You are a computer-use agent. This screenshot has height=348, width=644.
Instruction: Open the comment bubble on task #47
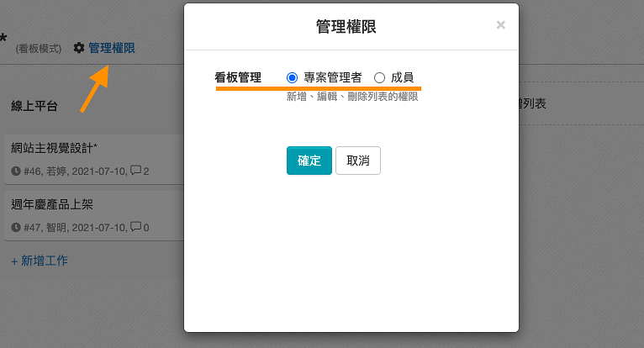[x=135, y=226]
